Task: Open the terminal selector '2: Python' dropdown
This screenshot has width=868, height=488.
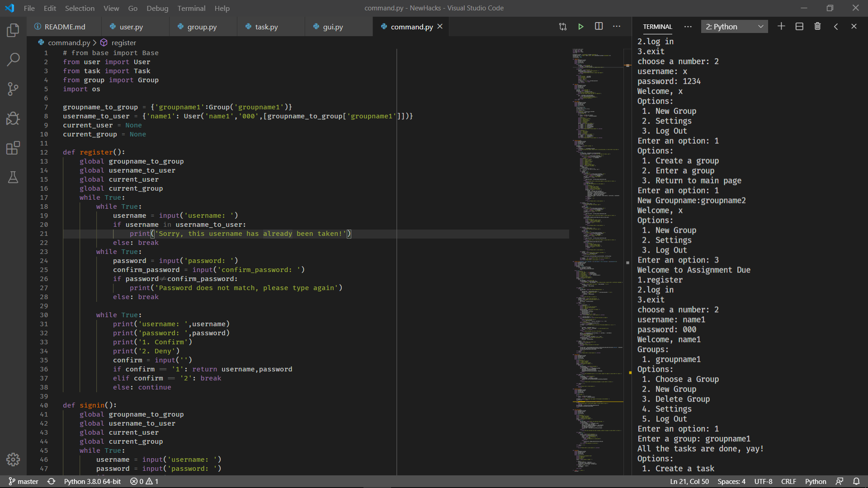Action: (x=734, y=27)
